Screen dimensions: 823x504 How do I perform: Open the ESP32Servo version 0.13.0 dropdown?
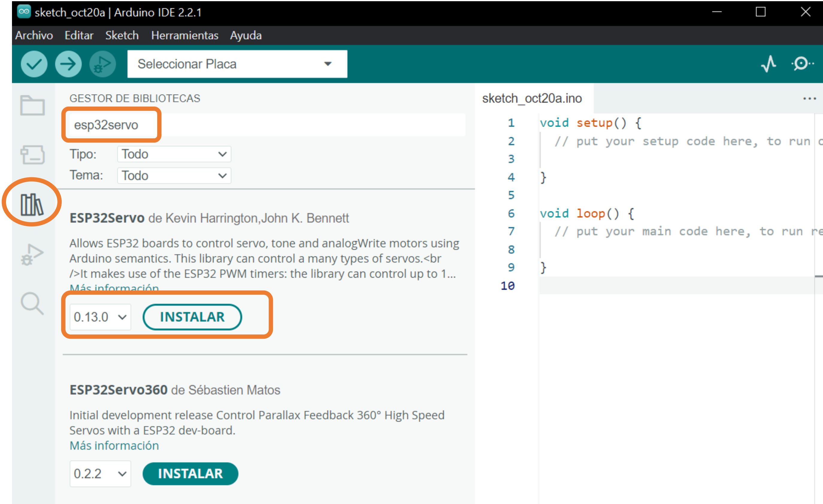pos(100,317)
